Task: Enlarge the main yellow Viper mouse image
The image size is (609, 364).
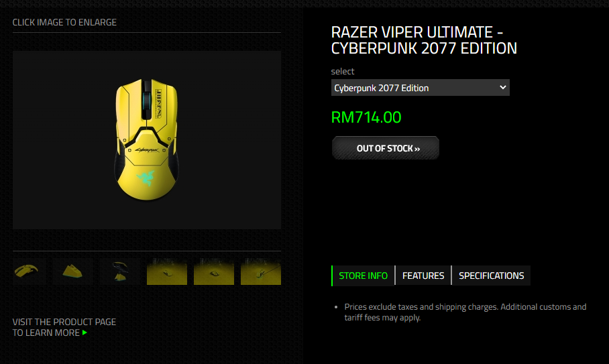Action: click(x=147, y=140)
